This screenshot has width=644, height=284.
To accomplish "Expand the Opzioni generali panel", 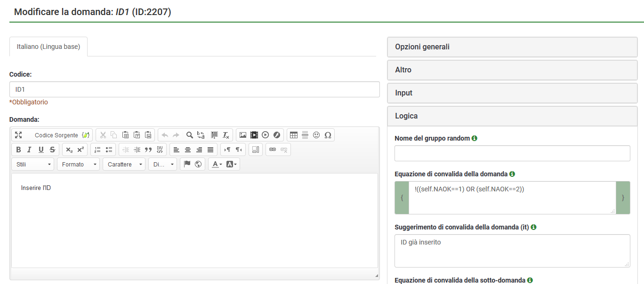I will tap(515, 47).
